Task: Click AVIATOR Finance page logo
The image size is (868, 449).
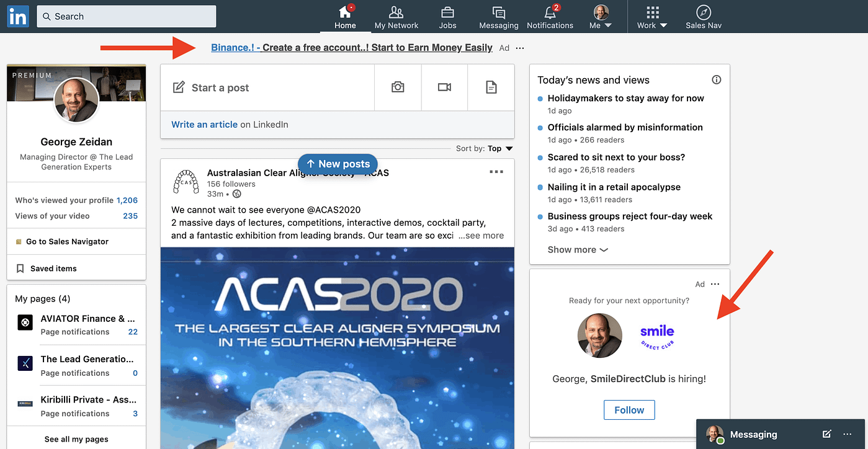Action: [25, 322]
